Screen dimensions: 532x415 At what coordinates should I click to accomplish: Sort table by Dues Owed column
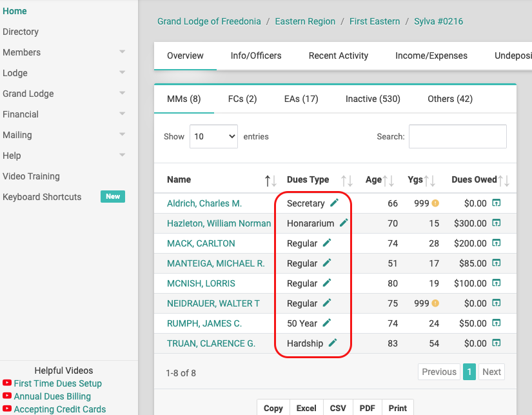point(504,181)
